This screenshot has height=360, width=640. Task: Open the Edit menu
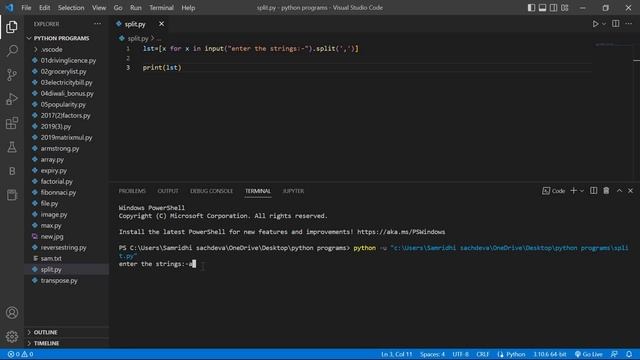tap(44, 8)
